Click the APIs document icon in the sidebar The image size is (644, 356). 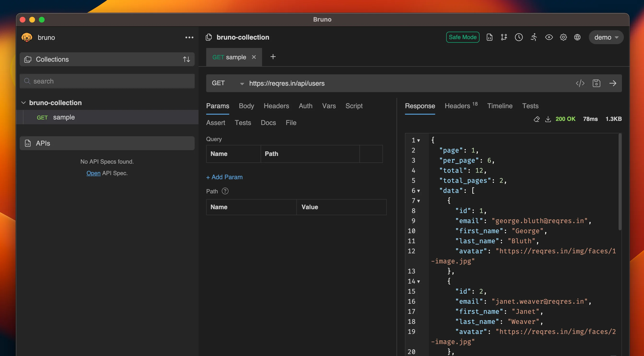pos(28,143)
